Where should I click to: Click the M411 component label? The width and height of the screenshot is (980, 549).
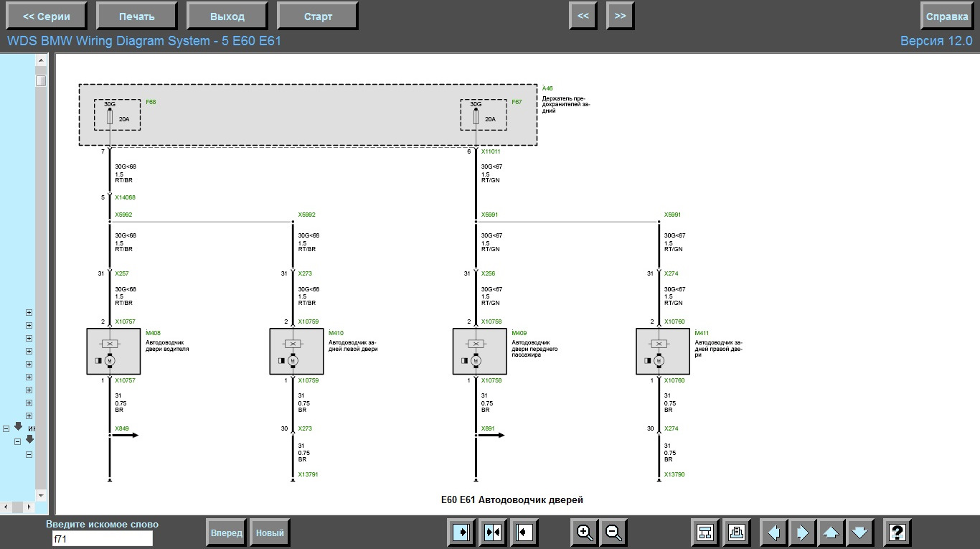(x=702, y=333)
